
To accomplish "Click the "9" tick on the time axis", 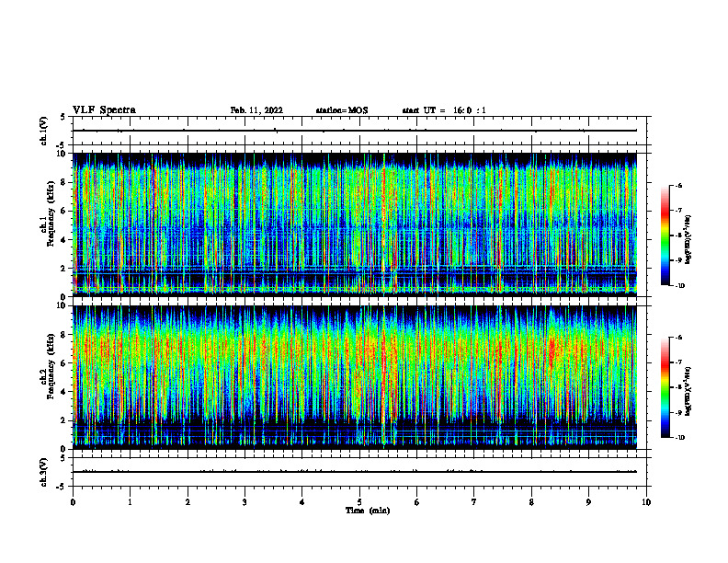I will [x=588, y=502].
